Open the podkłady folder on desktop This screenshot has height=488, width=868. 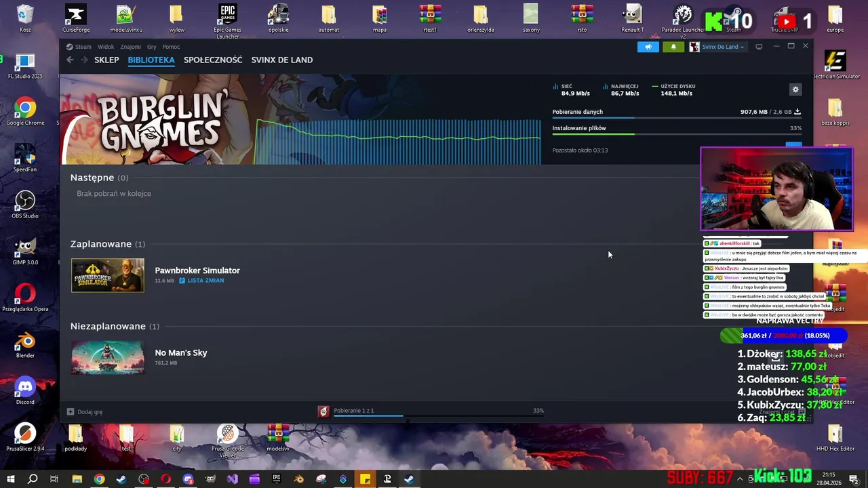[x=75, y=437]
